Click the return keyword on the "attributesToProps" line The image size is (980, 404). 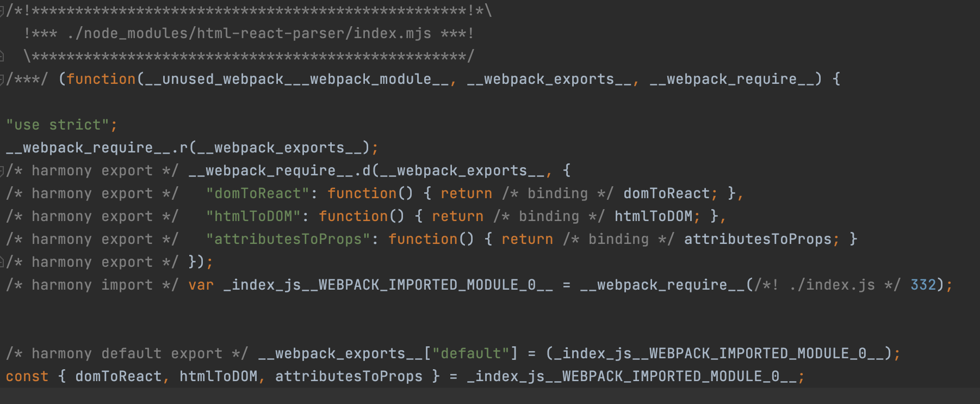tap(528, 239)
